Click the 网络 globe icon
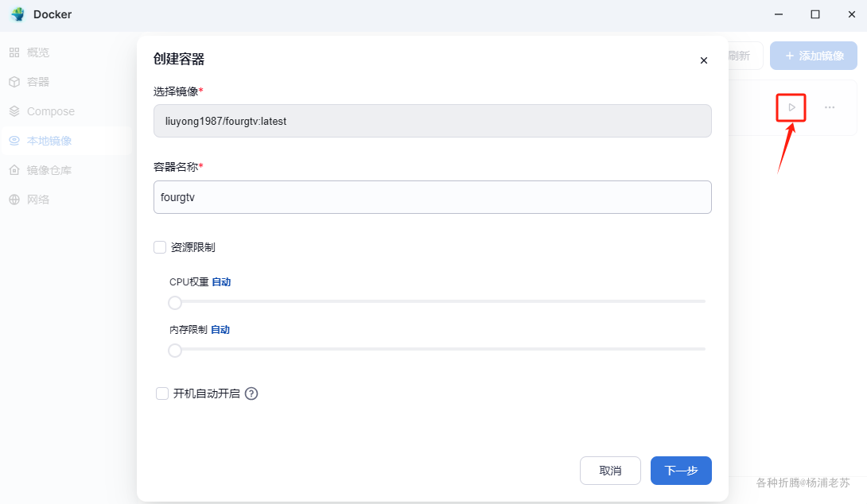Viewport: 867px width, 504px height. click(x=14, y=200)
